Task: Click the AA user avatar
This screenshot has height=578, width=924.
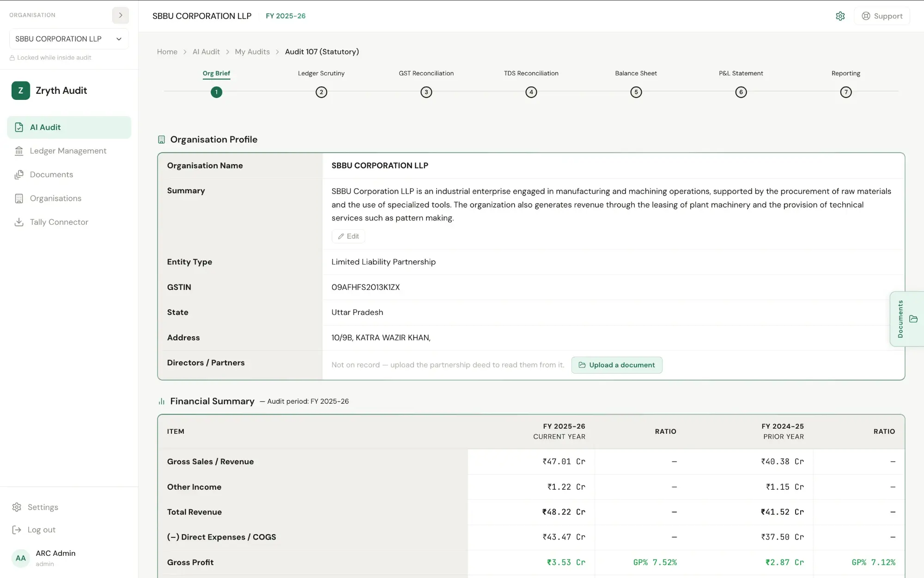Action: (21, 558)
